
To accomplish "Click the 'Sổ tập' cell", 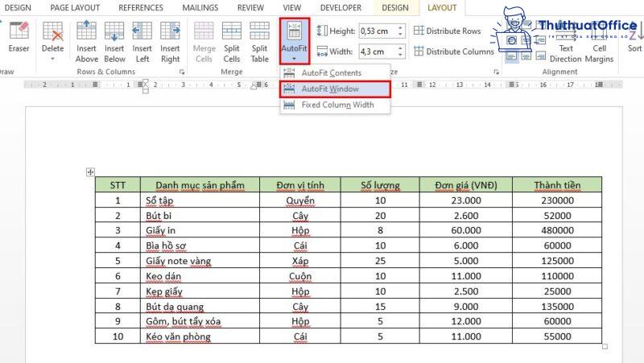I will (200, 200).
